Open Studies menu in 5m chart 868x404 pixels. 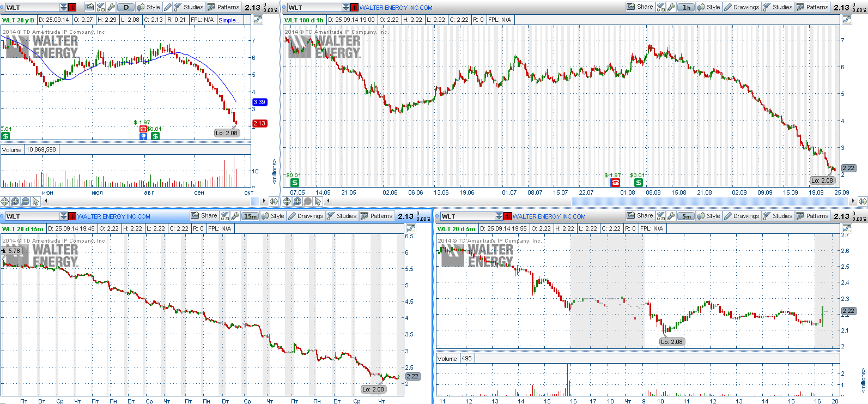(778, 216)
